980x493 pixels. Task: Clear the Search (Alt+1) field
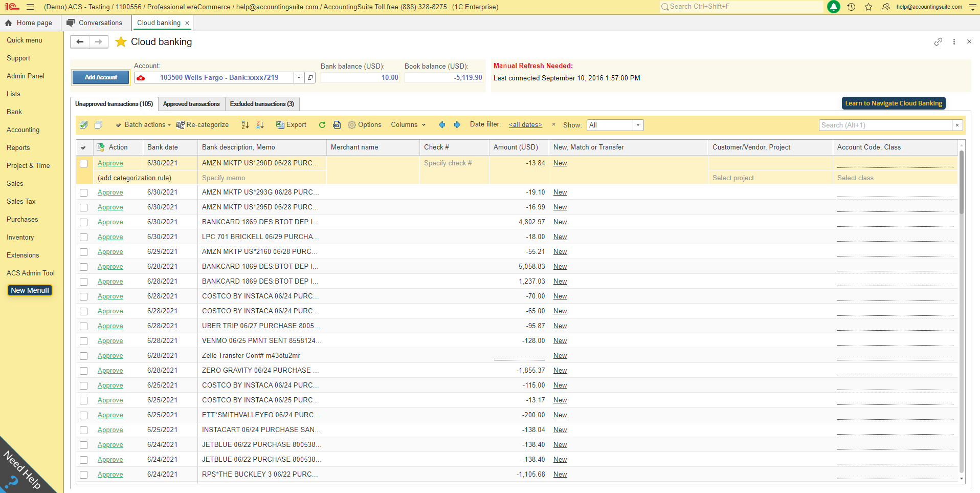click(957, 125)
